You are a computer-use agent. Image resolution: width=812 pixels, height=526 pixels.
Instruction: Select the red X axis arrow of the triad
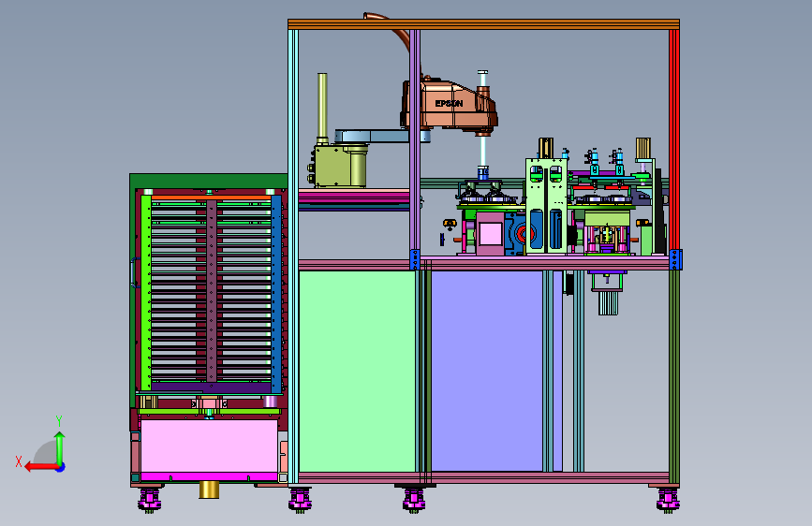point(41,467)
